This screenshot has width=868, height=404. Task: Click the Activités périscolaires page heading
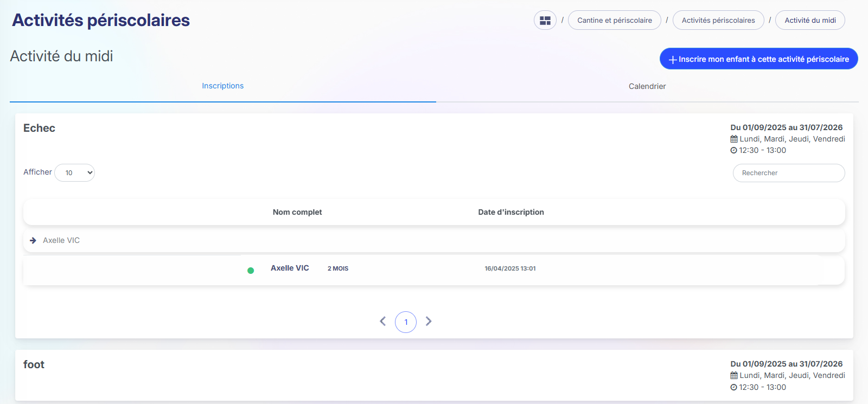pos(101,21)
